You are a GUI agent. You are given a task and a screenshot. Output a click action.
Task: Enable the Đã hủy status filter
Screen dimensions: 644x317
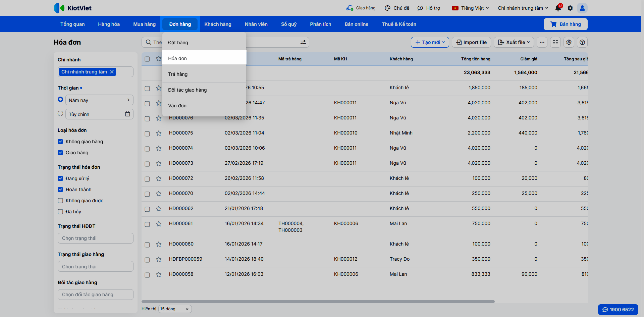[x=60, y=212]
